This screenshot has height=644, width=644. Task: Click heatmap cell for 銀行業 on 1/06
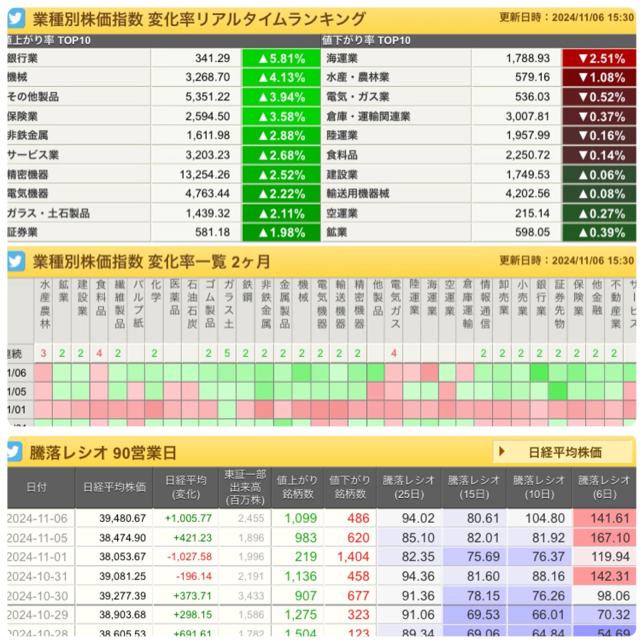coord(539,372)
